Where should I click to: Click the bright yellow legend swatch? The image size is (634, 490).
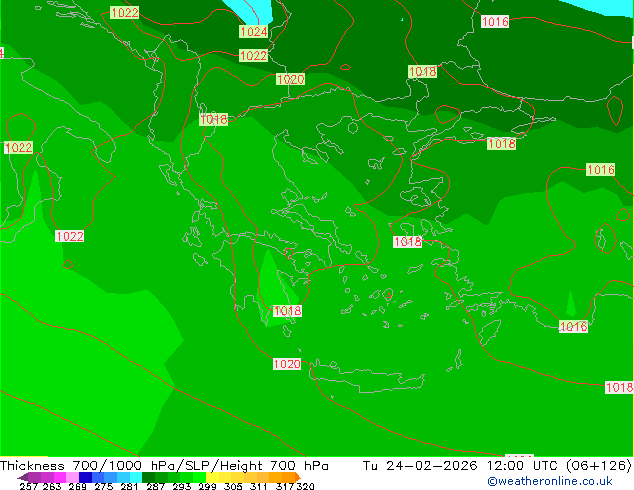212,477
